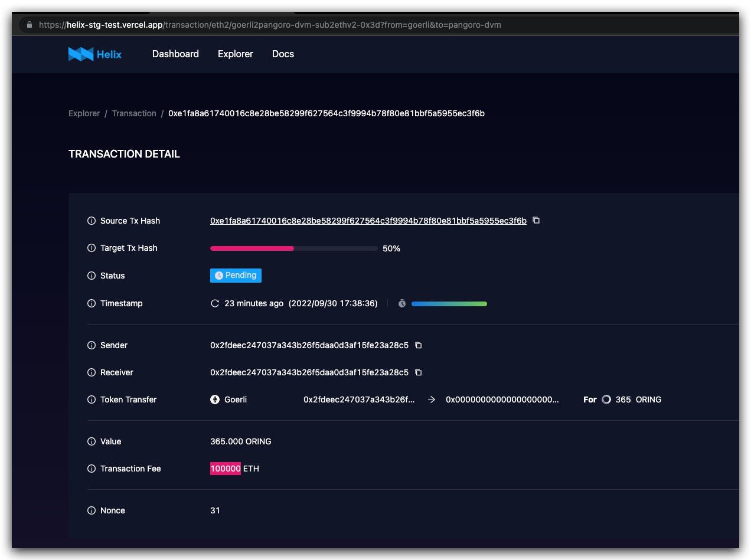The image size is (751, 560).
Task: Select the Goerli network icon in Token Transfer
Action: tap(214, 399)
